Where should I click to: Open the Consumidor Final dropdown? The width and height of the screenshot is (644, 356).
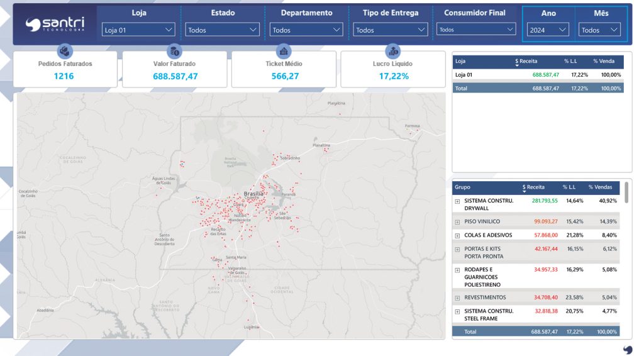pyautogui.click(x=476, y=30)
